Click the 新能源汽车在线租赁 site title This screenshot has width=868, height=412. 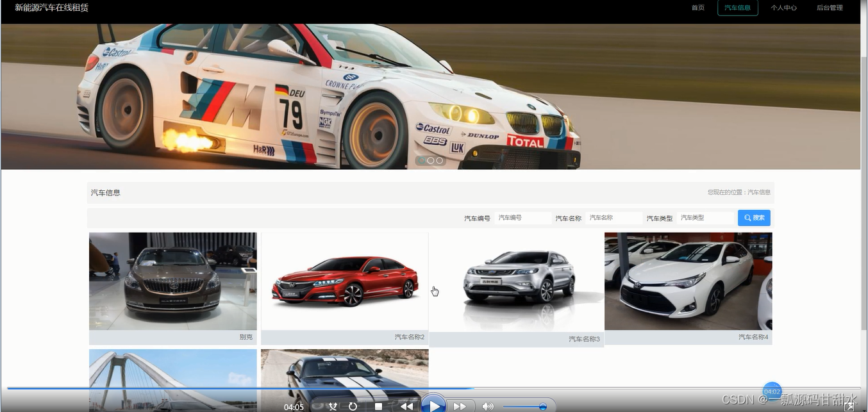click(52, 8)
